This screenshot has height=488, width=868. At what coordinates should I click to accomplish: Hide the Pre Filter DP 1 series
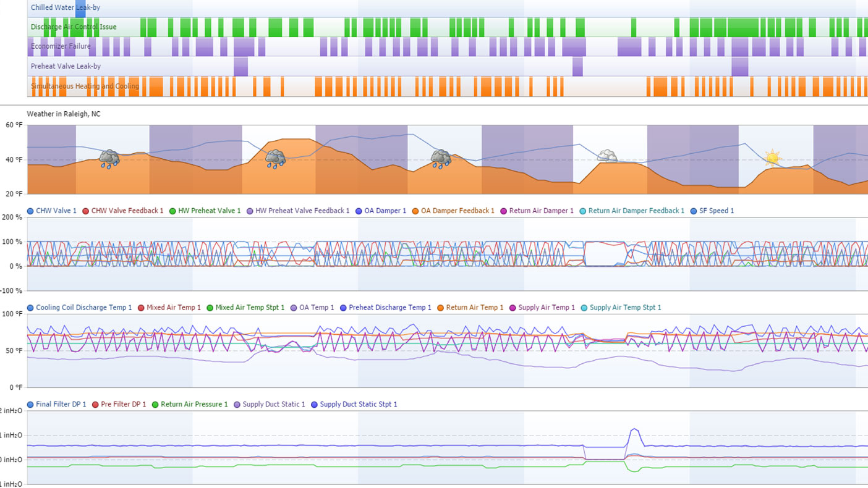coord(119,405)
